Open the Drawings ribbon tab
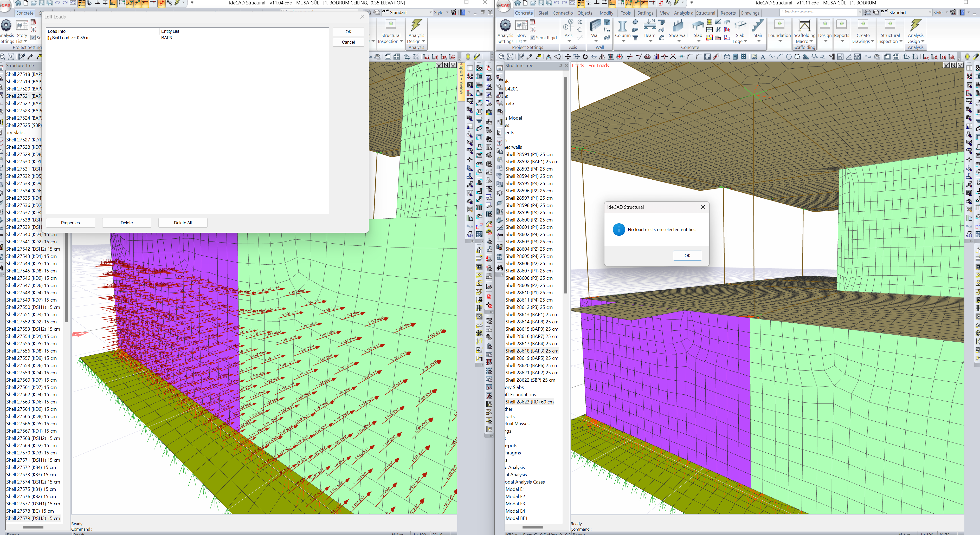The image size is (980, 535). coord(750,13)
